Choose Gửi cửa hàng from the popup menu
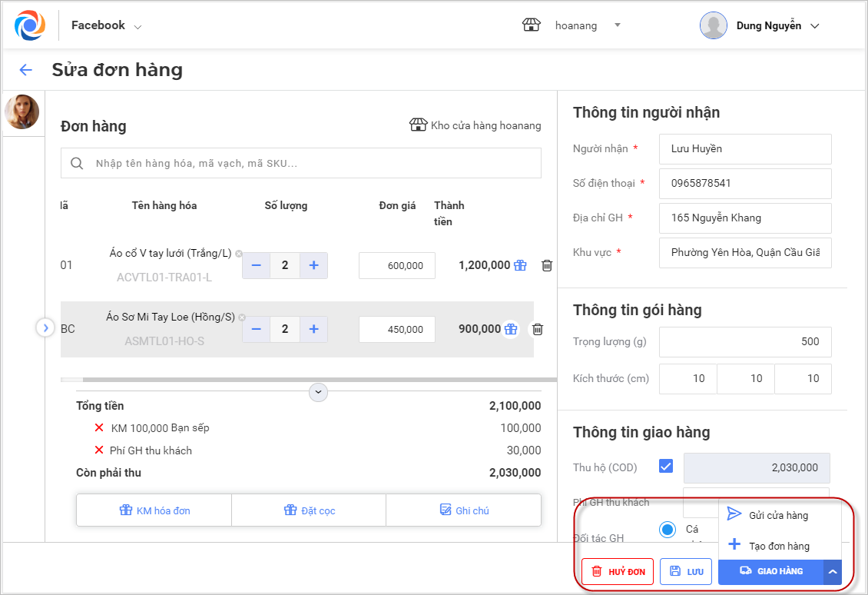This screenshot has width=868, height=595. pos(778,515)
